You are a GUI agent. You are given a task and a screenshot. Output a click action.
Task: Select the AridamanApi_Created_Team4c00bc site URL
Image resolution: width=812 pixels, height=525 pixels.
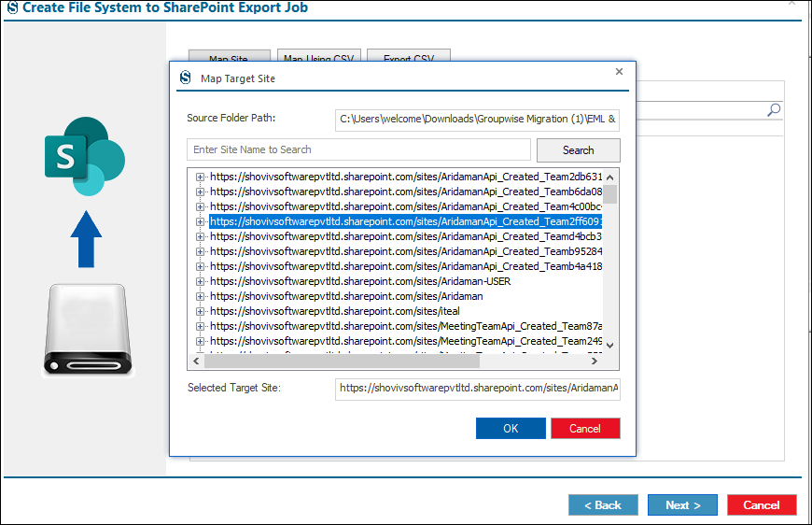point(406,206)
